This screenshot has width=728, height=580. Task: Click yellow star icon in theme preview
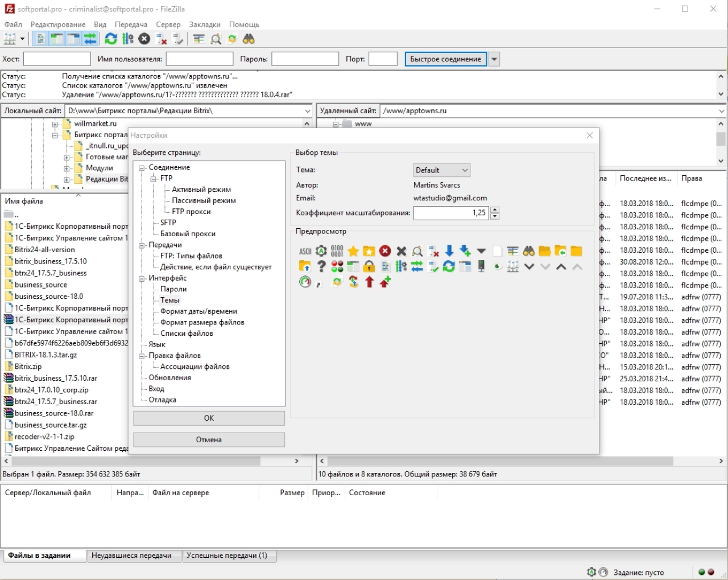click(x=353, y=251)
